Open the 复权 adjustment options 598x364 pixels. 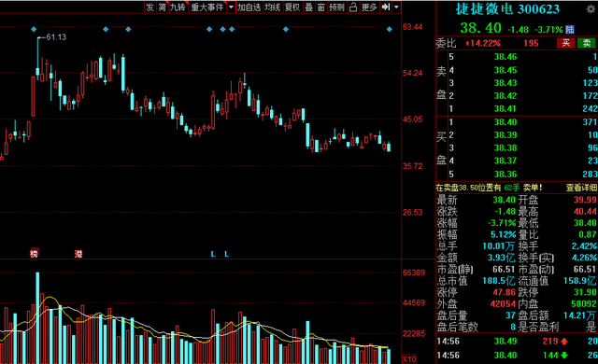point(292,7)
